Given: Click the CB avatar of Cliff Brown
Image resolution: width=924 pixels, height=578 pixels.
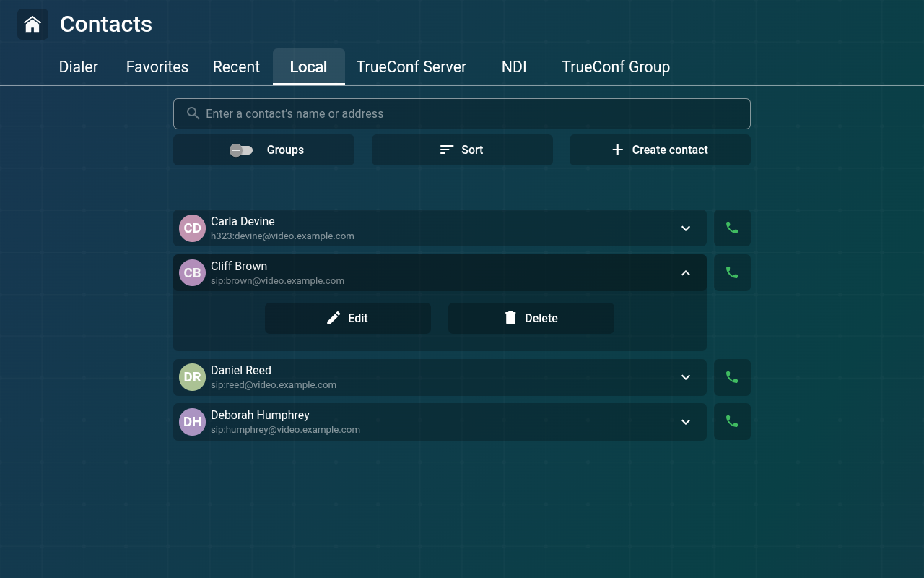Looking at the screenshot, I should (192, 273).
